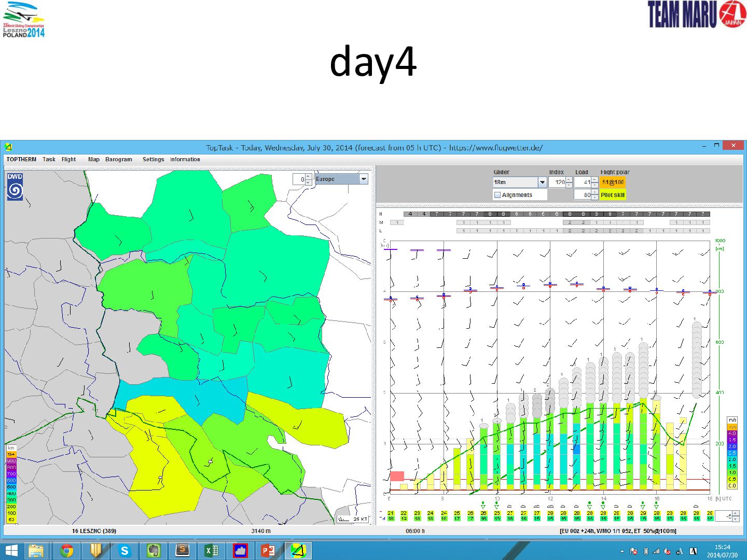Screen dimensions: 747x560
Task: Open the Barogram menu
Action: tap(119, 159)
